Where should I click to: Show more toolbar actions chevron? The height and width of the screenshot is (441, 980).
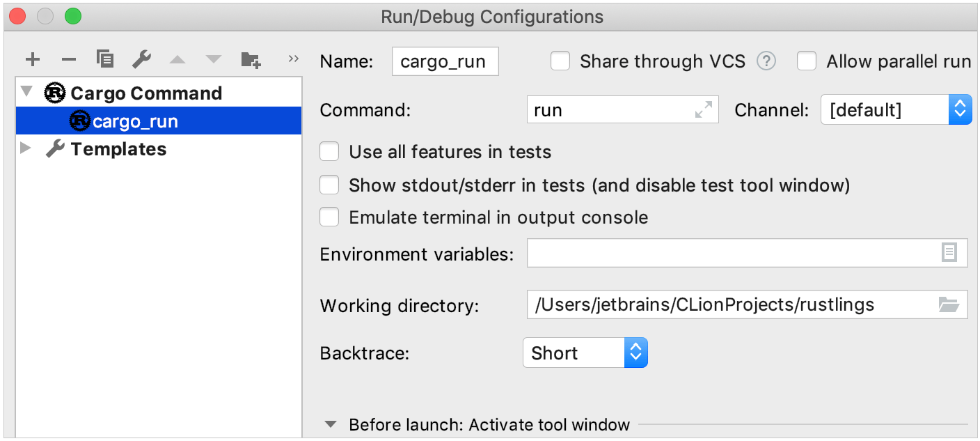[293, 59]
